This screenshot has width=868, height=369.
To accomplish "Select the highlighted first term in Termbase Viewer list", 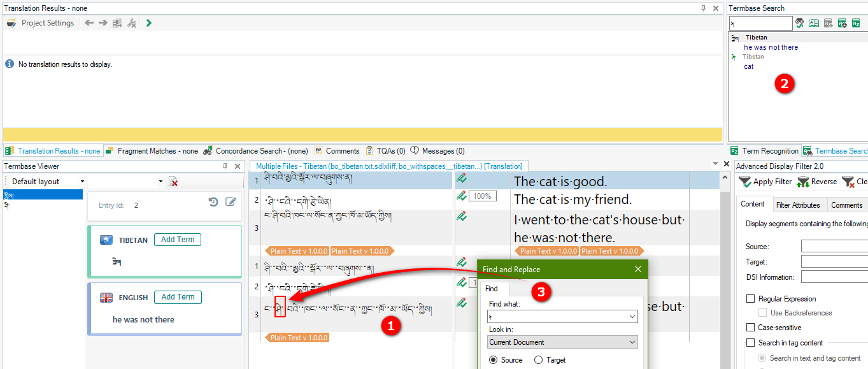I will coord(43,195).
